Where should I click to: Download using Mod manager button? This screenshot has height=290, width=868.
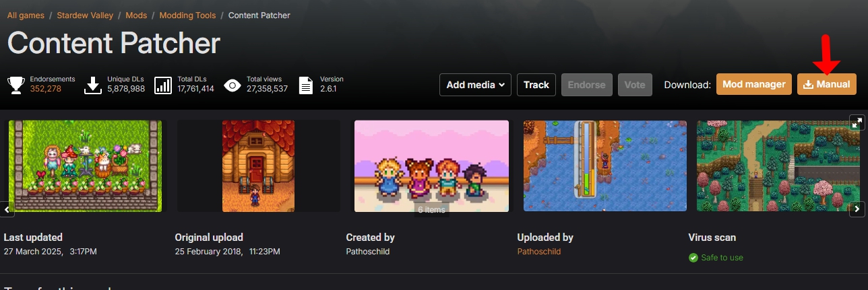click(753, 85)
